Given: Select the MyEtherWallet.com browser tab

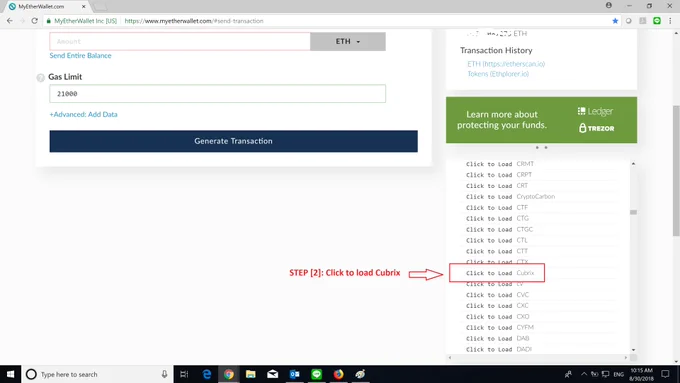Looking at the screenshot, I should 46,7.
